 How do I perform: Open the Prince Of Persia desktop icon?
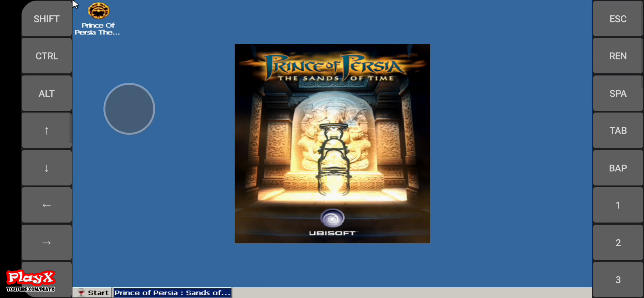coord(98,19)
